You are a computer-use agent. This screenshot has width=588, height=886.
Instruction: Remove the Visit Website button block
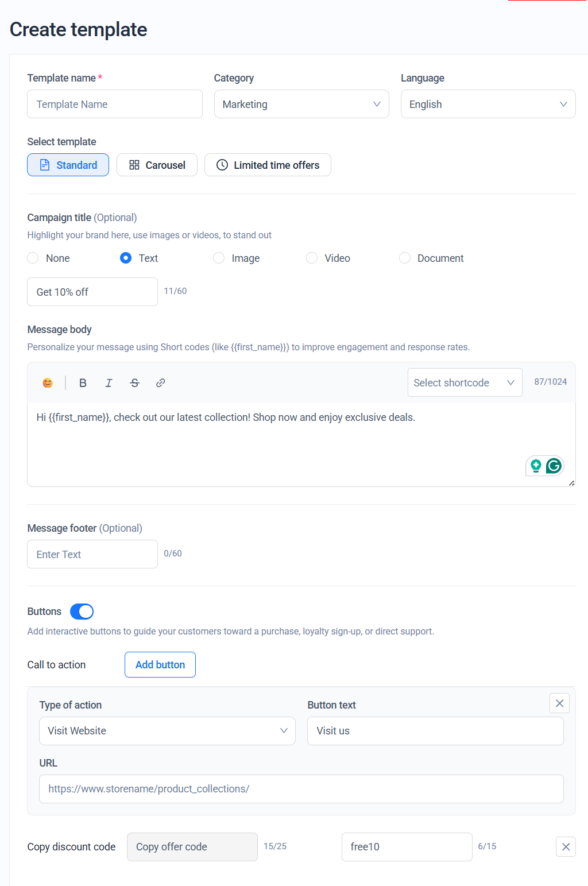559,703
